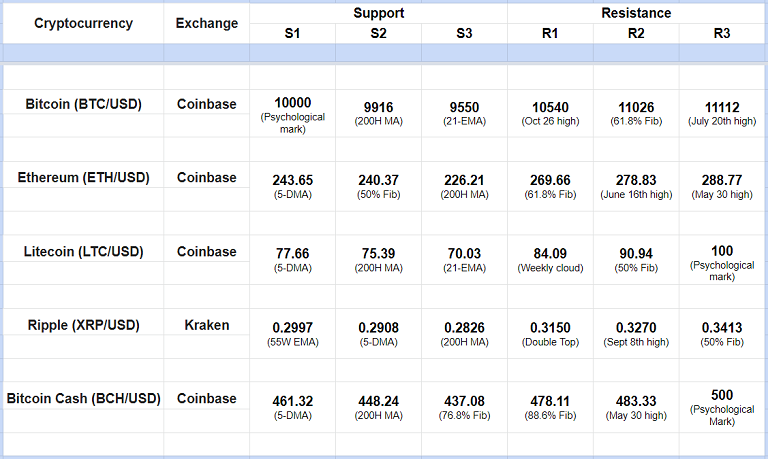Click the Resistance group header
Viewport: 768px width, 459px height.
636,13
